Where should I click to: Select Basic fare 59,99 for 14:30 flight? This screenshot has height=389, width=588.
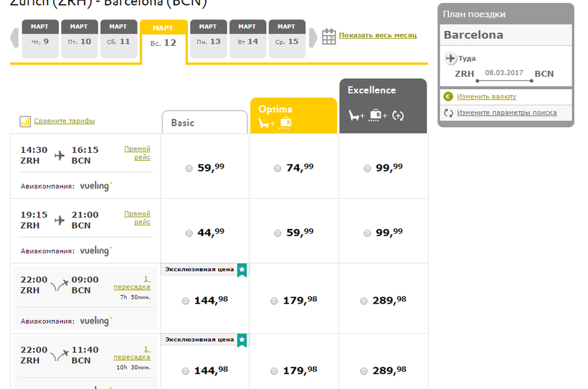189,169
